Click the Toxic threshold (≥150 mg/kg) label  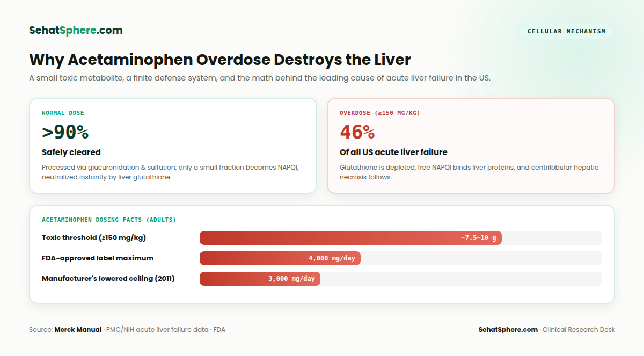tap(94, 238)
